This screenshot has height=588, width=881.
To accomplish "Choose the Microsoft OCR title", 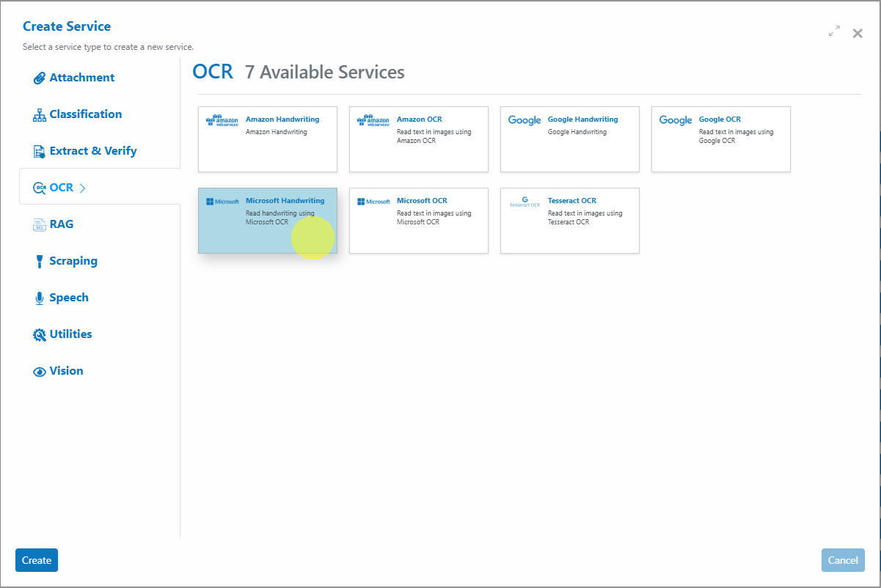I will (x=423, y=201).
